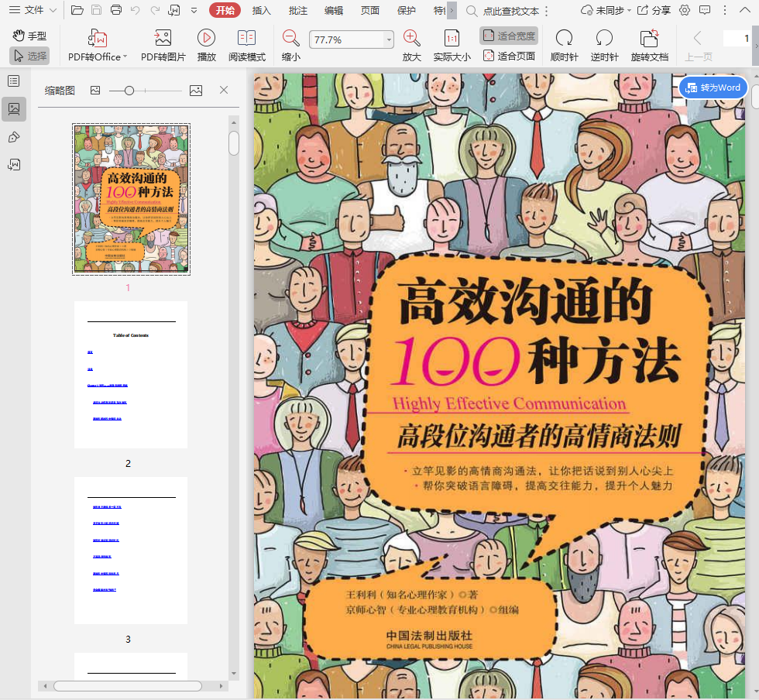Toggle 适合宽度 fit width
Screen dimensions: 759x700
509,36
